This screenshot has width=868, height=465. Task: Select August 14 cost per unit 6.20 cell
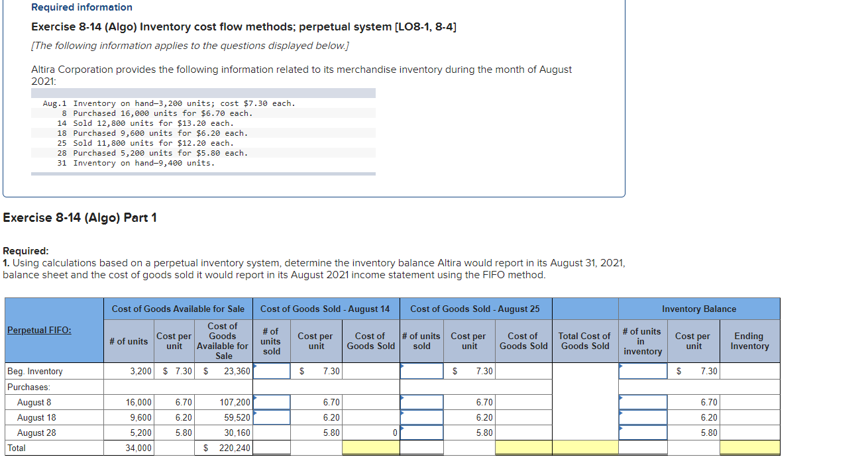pos(316,417)
